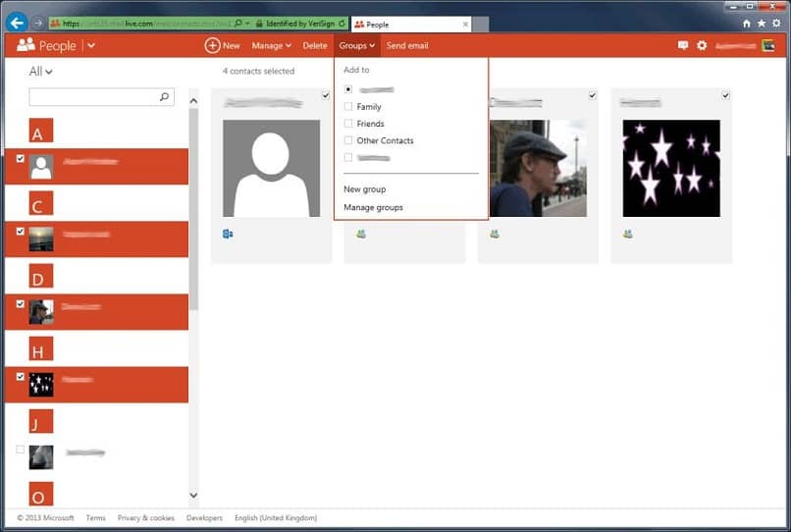Screen dimensions: 791x532
Task: Click the magnifier icon in contact search box
Action: pos(164,96)
